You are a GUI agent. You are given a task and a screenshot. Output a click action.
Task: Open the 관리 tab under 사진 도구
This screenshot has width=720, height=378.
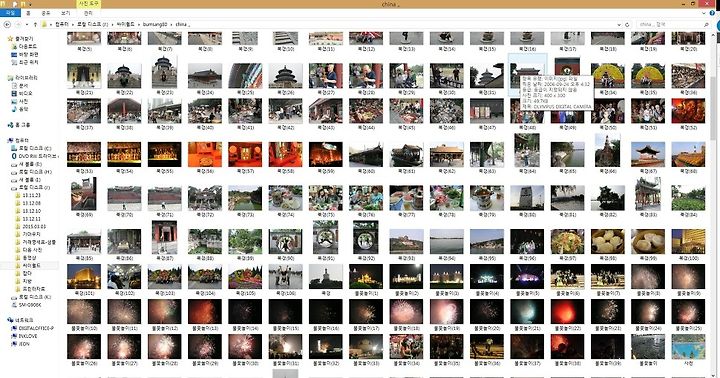pyautogui.click(x=88, y=14)
